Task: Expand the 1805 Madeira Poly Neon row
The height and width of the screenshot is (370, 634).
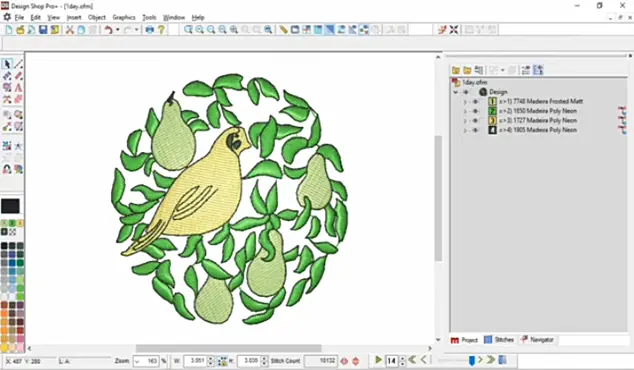Action: [465, 130]
